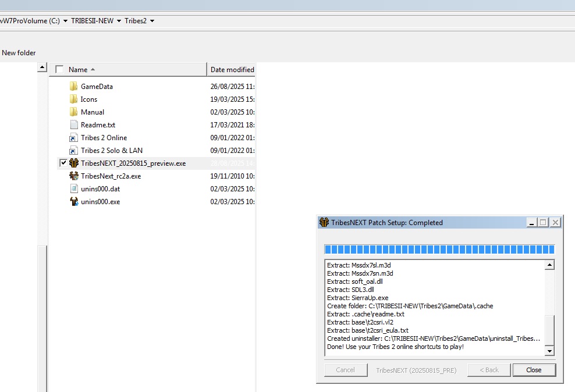Viewport: 575px width, 392px height.
Task: Open the Tribes2 breadcrumb dropdown arrow
Action: coord(152,21)
